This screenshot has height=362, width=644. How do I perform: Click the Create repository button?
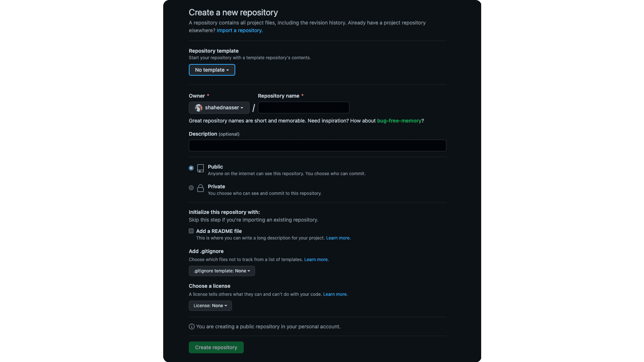coord(216,347)
